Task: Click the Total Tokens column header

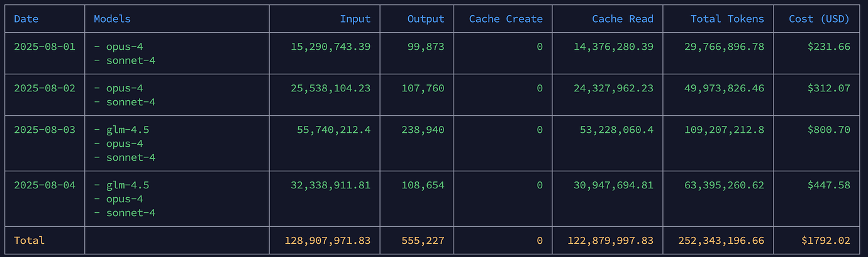Action: coord(727,19)
